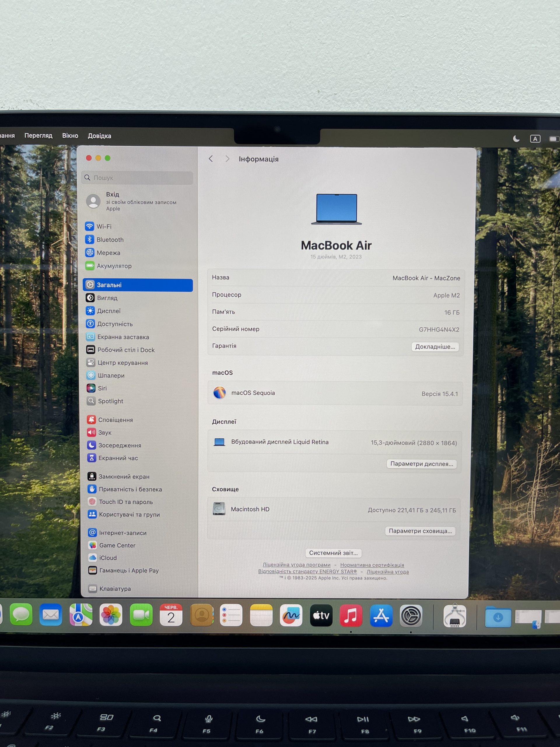This screenshot has width=560, height=747.
Task: Click the Докладніше warranty button
Action: (435, 347)
